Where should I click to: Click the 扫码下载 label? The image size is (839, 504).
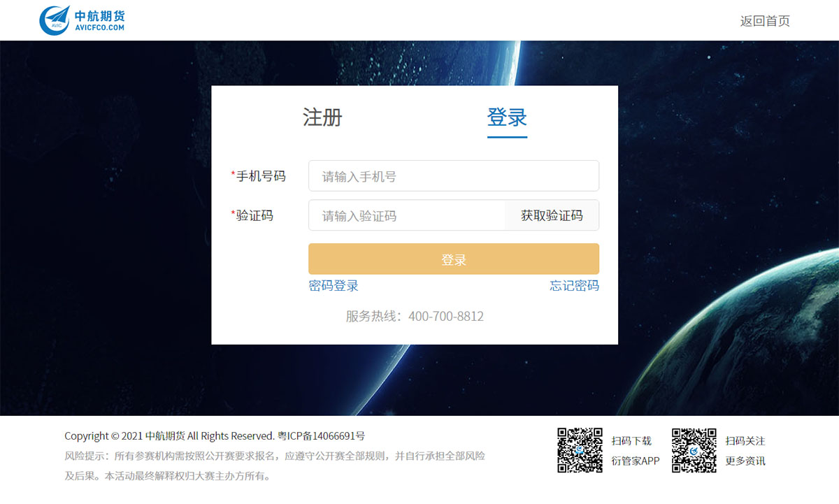pyautogui.click(x=631, y=441)
